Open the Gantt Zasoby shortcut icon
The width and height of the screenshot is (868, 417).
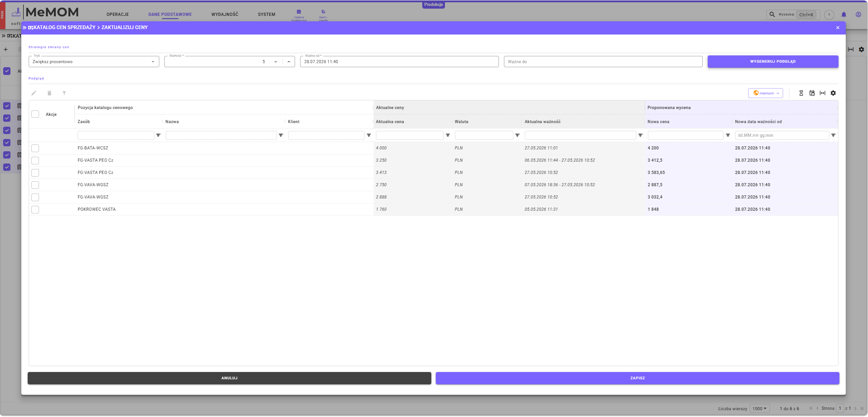pyautogui.click(x=323, y=15)
